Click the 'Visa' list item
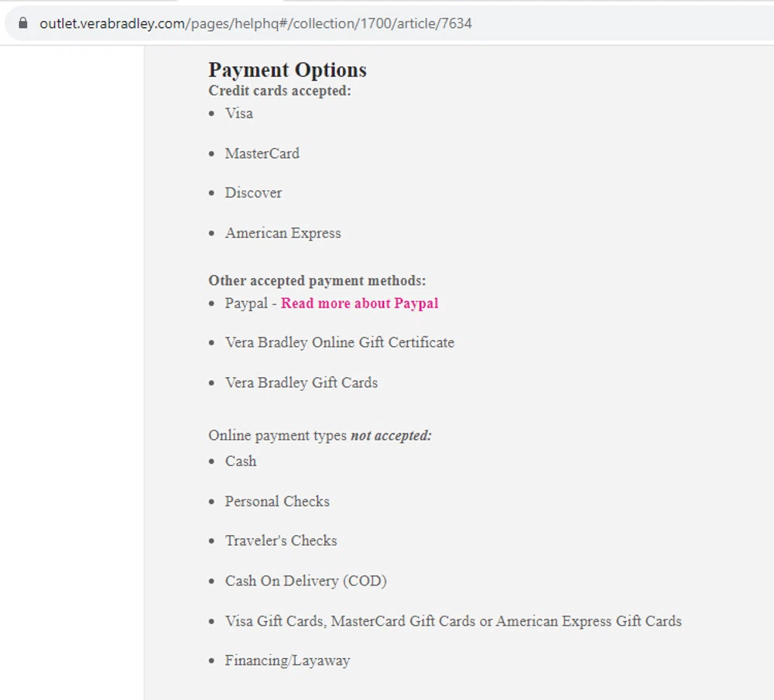This screenshot has height=700, width=774. 239,113
